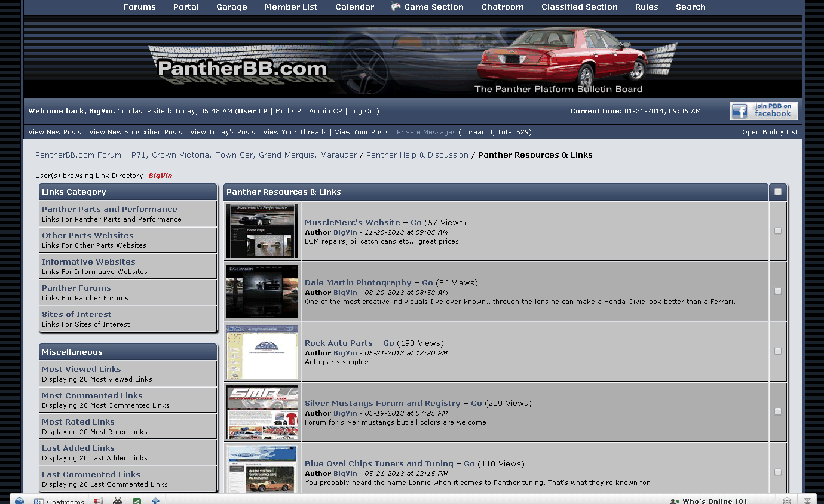
Task: Open the Silver Mustangs Forum thumbnail
Action: point(262,412)
